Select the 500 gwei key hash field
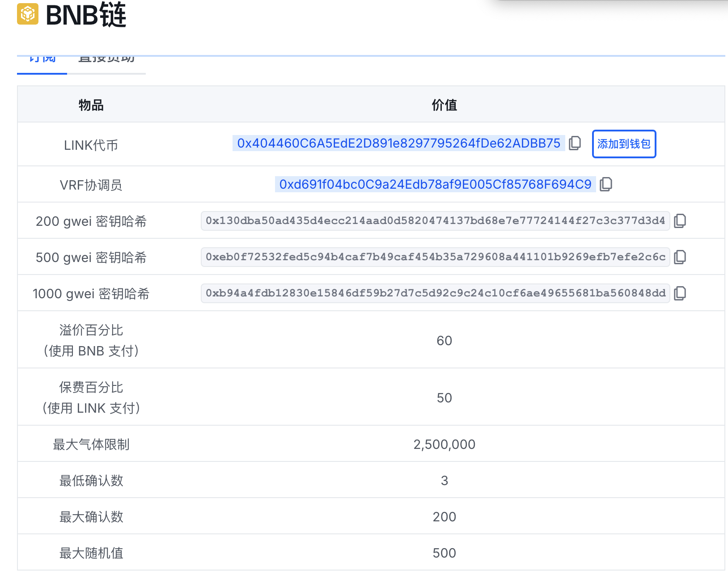 (435, 257)
